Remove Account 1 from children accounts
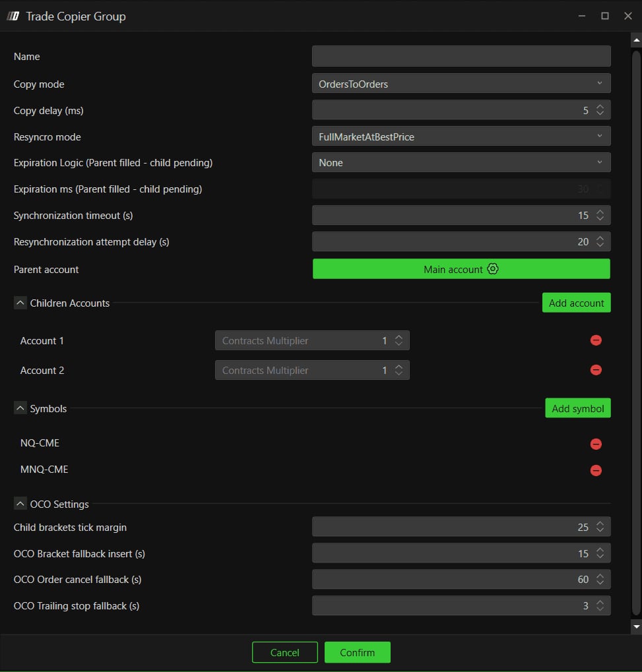The height and width of the screenshot is (672, 642). point(596,340)
